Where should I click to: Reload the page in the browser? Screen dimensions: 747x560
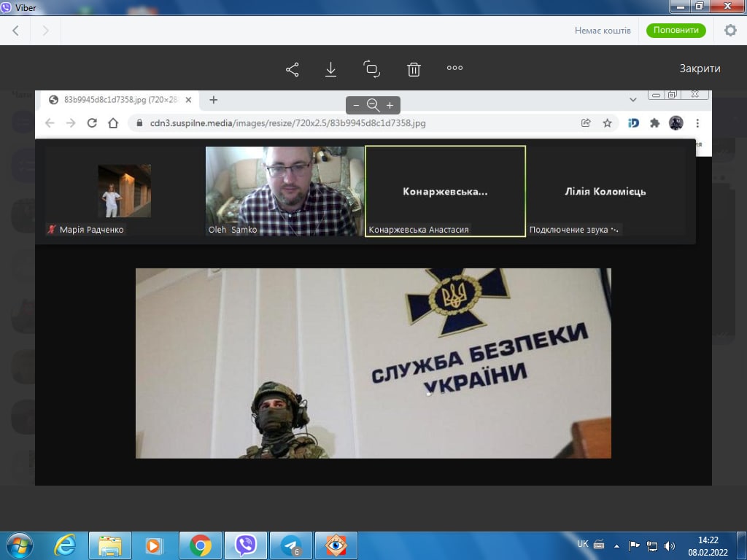(x=92, y=122)
